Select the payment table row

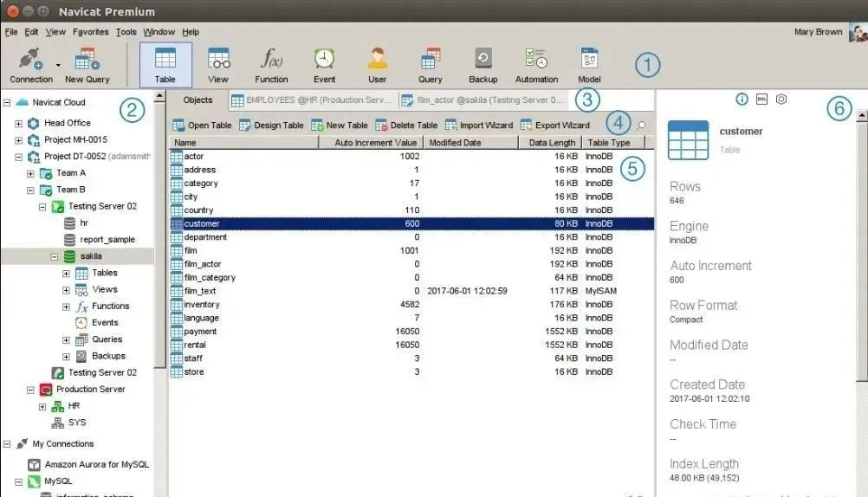pos(411,332)
